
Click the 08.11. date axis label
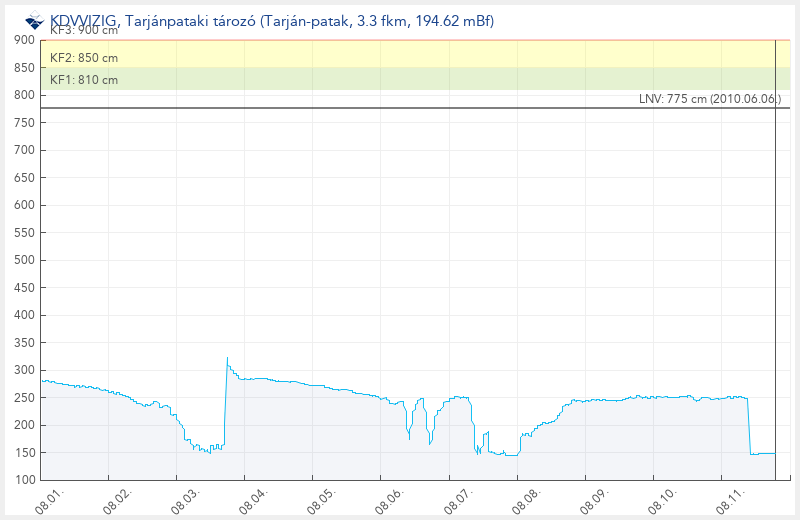coord(731,501)
